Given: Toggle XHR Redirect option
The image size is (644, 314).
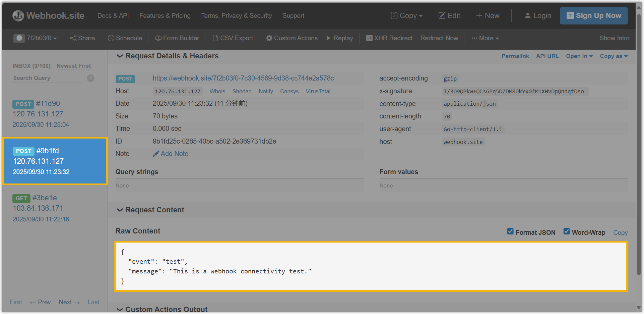Looking at the screenshot, I should [x=389, y=38].
